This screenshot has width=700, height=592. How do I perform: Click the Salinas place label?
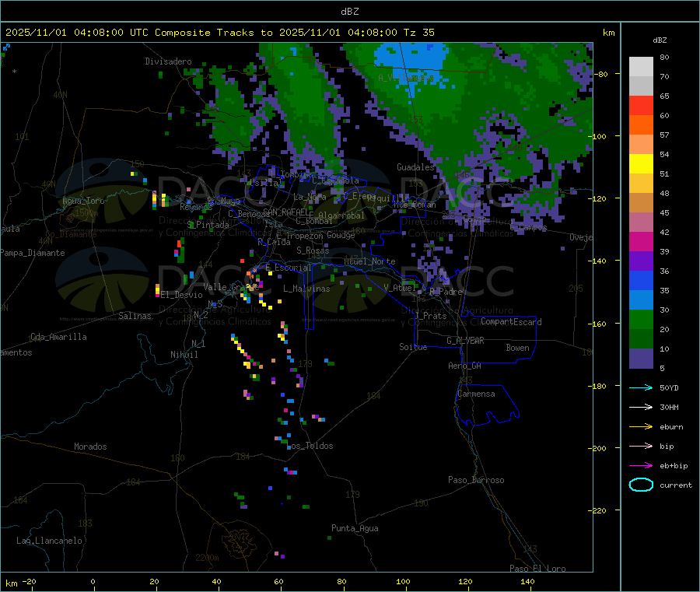[x=135, y=316]
